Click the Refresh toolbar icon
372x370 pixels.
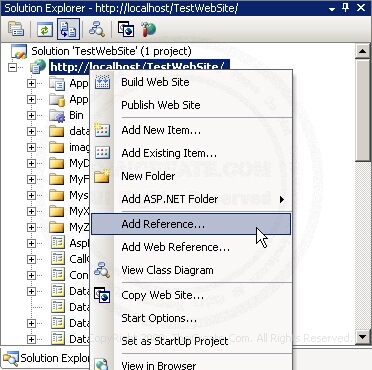[45, 29]
